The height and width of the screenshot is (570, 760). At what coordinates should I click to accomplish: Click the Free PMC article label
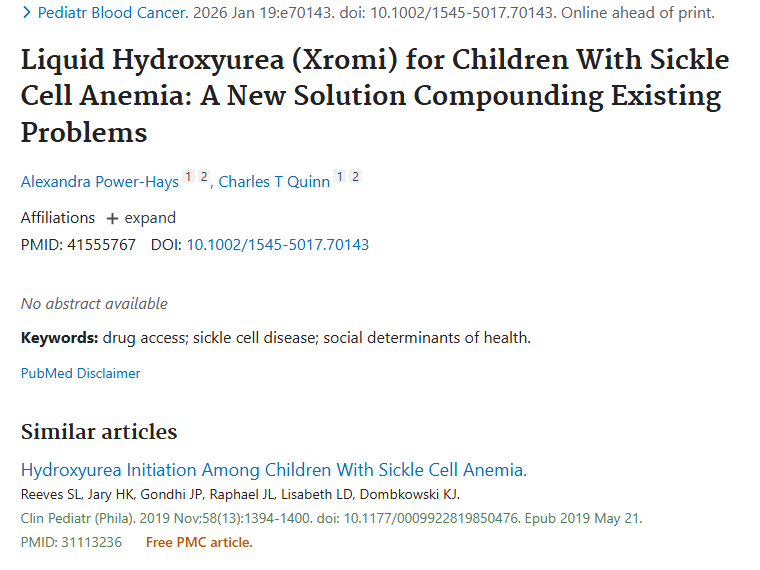pyautogui.click(x=199, y=542)
